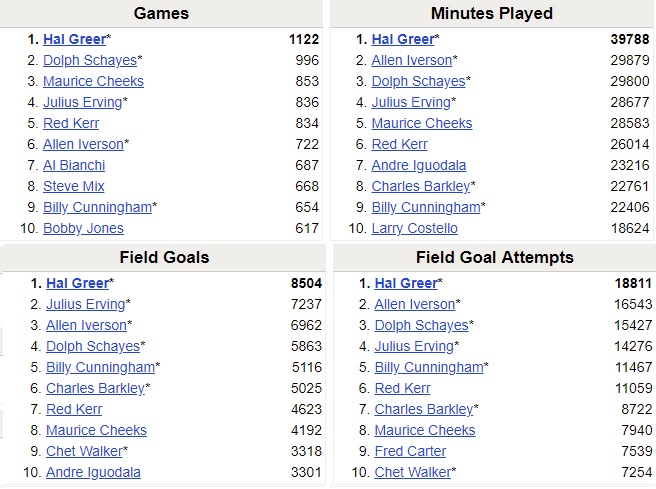Select Julius Erving in Field Goals table

click(85, 304)
